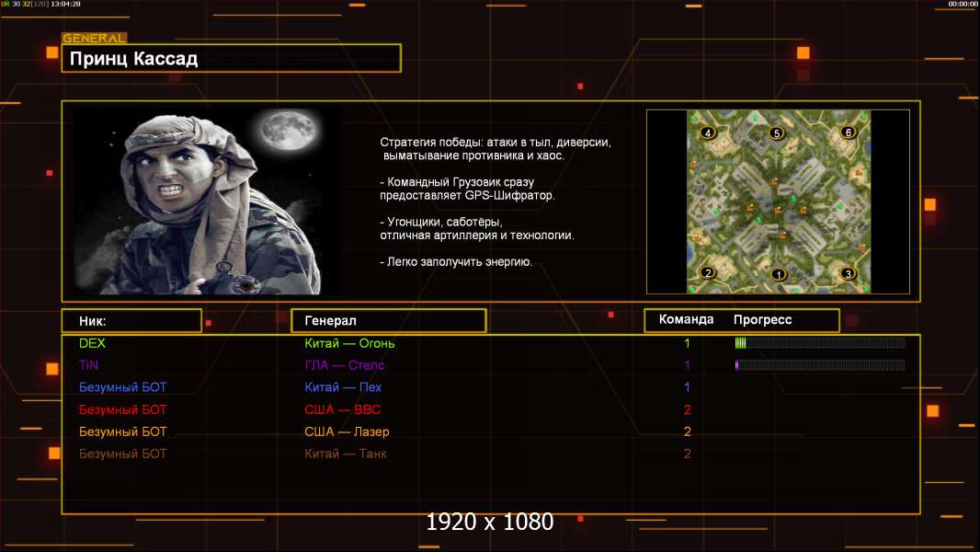Click the Прогресс column header

coord(762,320)
